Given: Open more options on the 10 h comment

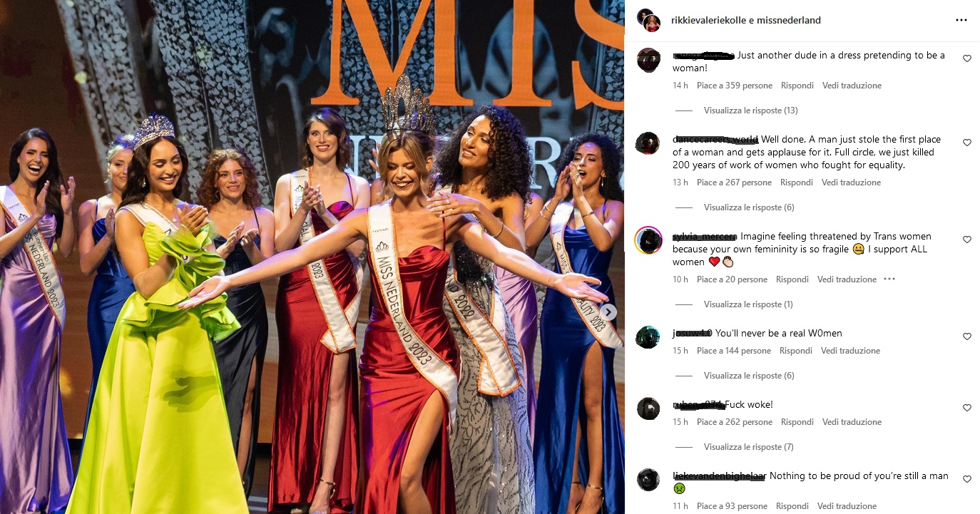Looking at the screenshot, I should pyautogui.click(x=889, y=279).
